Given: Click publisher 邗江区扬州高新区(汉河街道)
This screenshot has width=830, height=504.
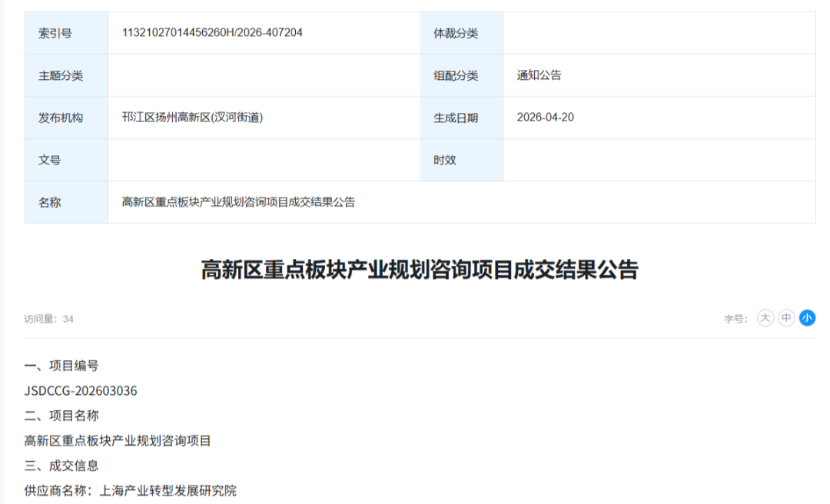Looking at the screenshot, I should 192,118.
